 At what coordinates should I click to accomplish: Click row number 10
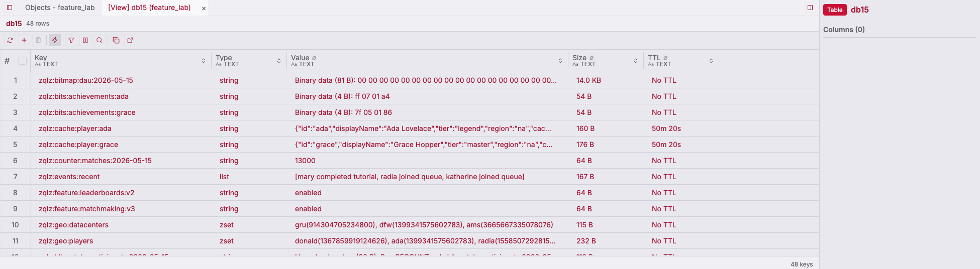point(15,225)
